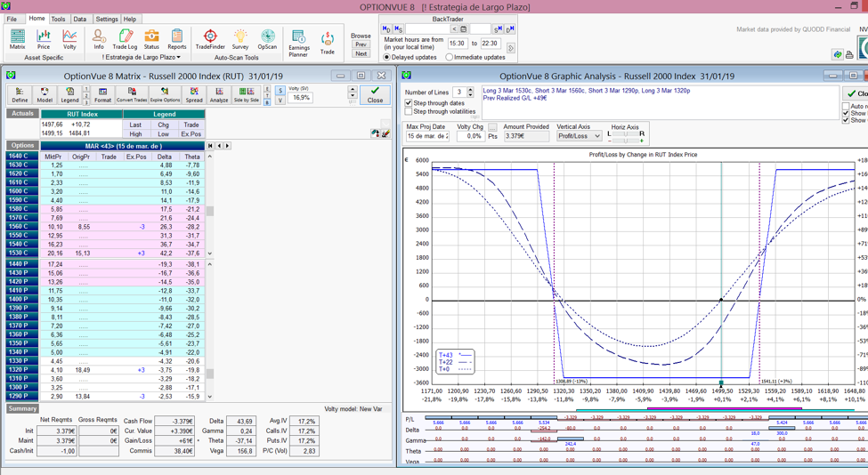Click the Format button in Matrix toolbar
This screenshot has height=475, width=868.
pyautogui.click(x=103, y=94)
